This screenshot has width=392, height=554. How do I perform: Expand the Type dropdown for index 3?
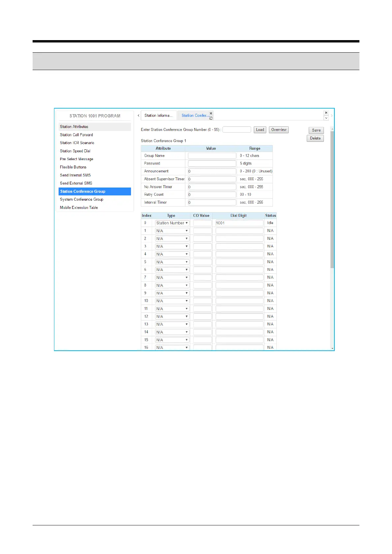click(172, 246)
